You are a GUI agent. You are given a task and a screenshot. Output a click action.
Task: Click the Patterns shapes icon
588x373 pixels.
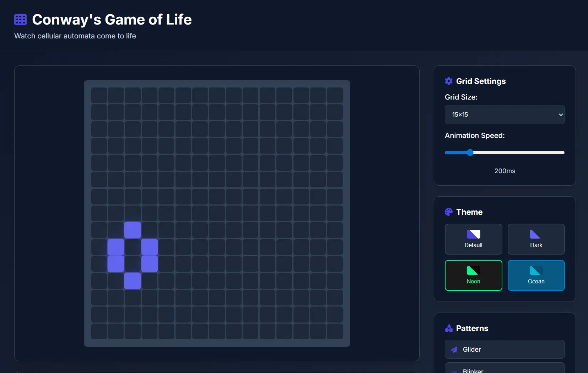click(x=449, y=328)
